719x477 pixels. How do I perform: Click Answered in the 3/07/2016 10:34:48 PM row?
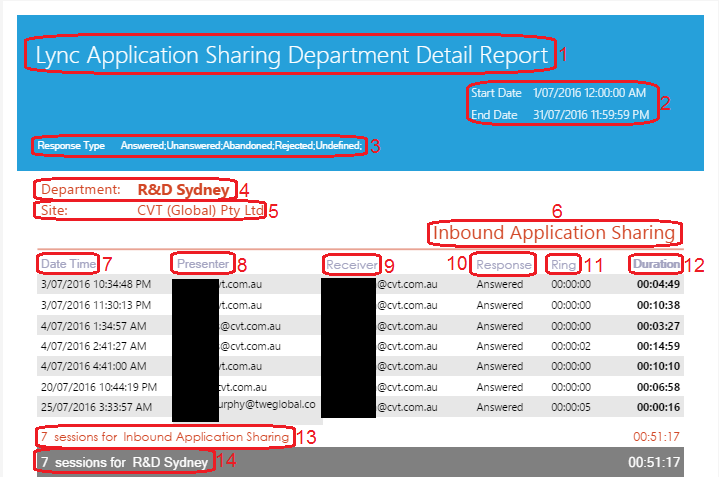pos(500,284)
